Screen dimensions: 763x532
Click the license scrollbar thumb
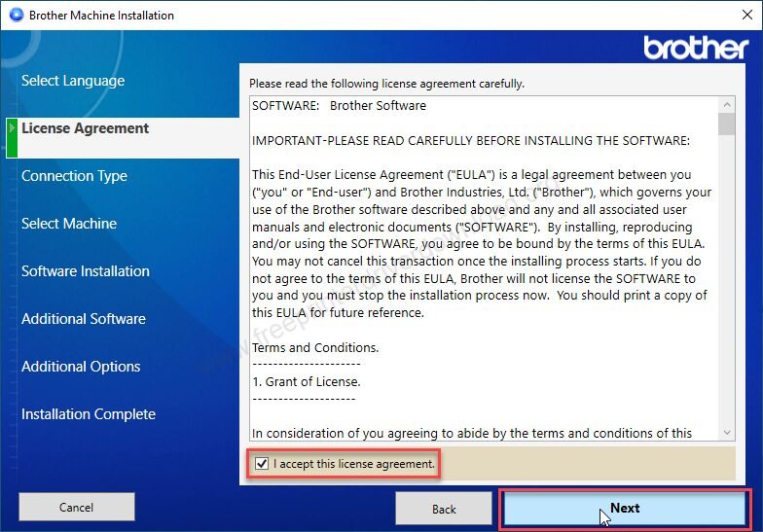pos(727,124)
